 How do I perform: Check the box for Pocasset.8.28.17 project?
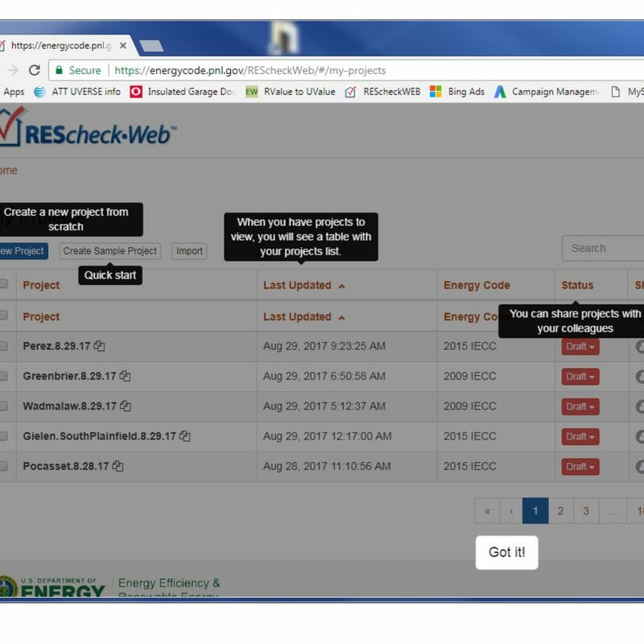click(x=3, y=466)
